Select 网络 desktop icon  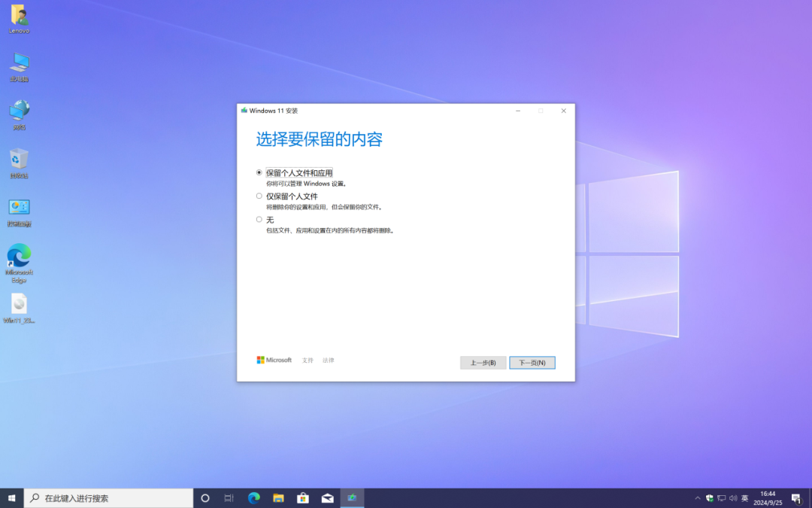click(19, 115)
